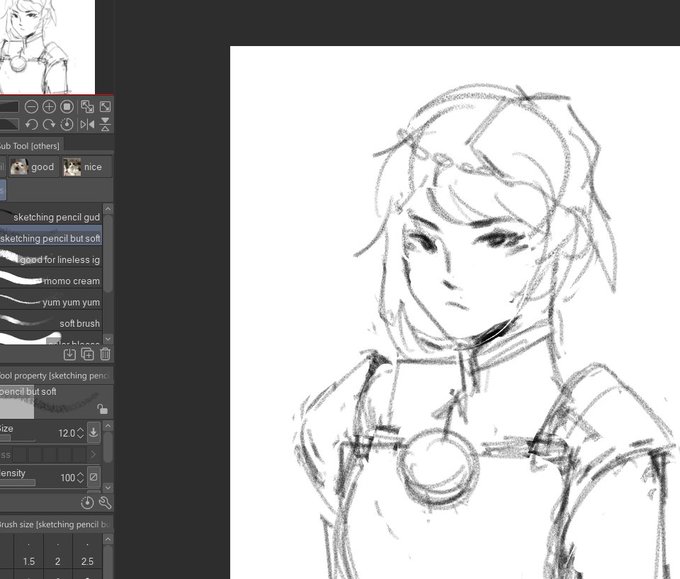Select the 'momo cream' brush

(x=51, y=280)
